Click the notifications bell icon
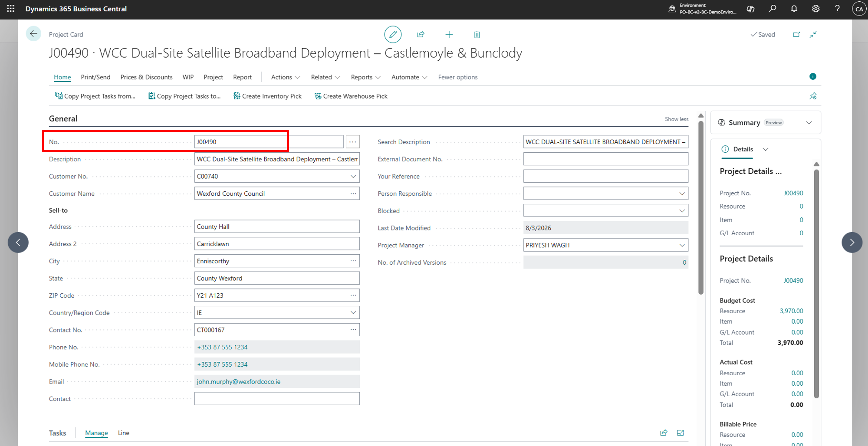 click(794, 9)
